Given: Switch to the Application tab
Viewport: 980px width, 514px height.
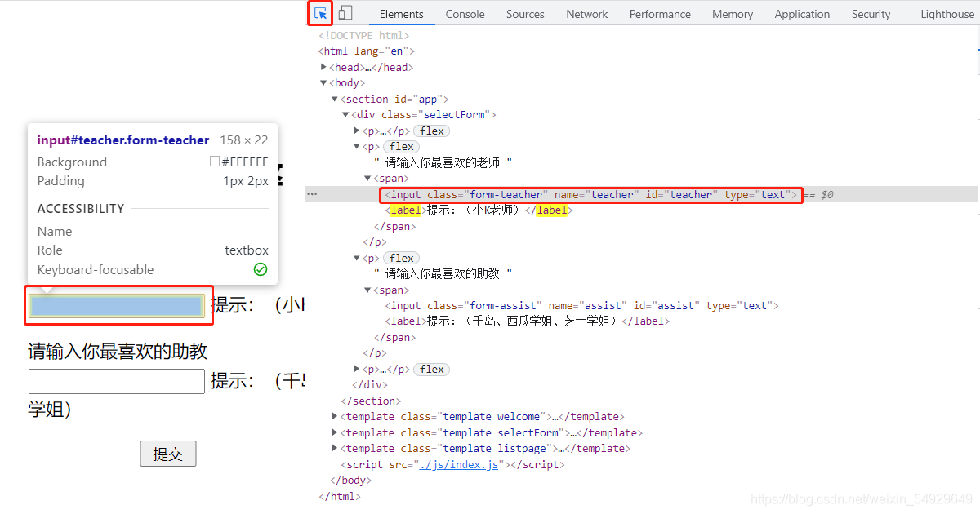Looking at the screenshot, I should tap(802, 14).
